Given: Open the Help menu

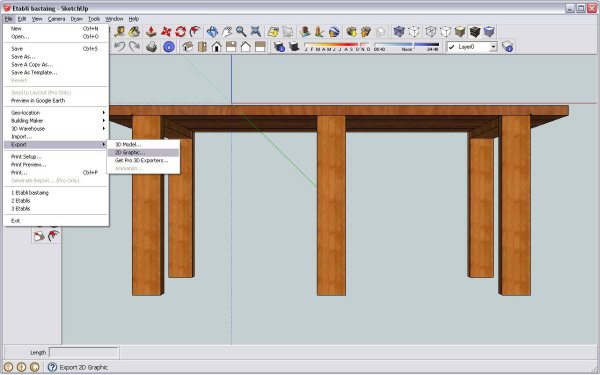Looking at the screenshot, I should click(x=134, y=19).
